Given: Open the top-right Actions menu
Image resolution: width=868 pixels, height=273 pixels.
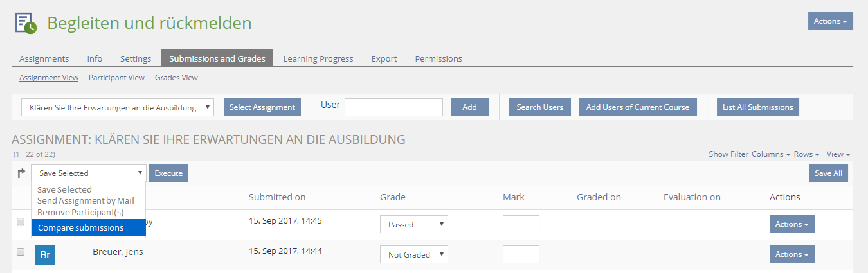Looking at the screenshot, I should pos(830,21).
